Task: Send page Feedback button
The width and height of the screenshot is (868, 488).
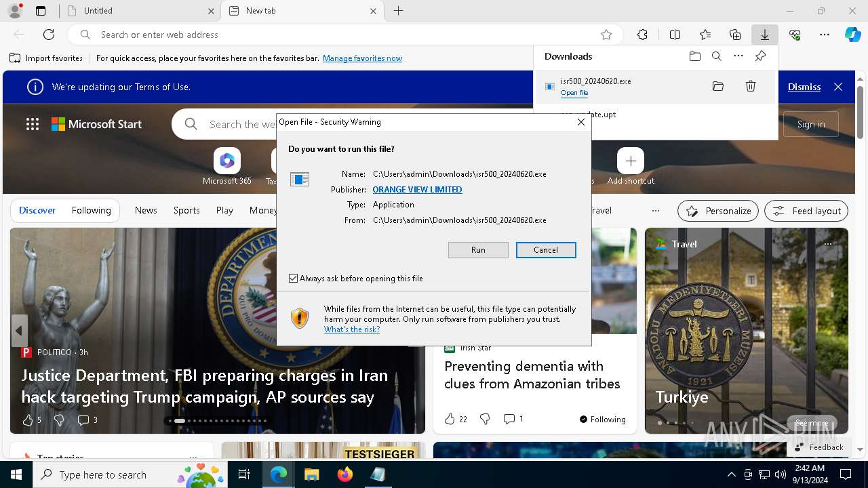Action: coord(819,447)
